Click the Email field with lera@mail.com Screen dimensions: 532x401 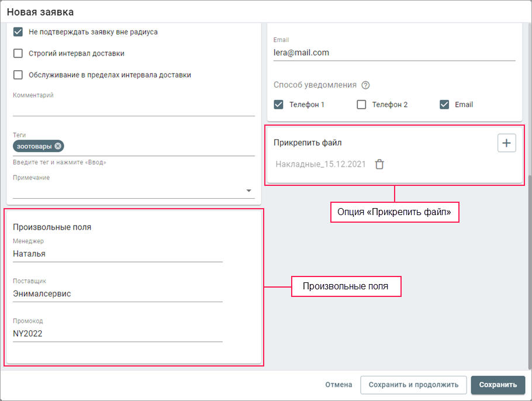pos(394,53)
